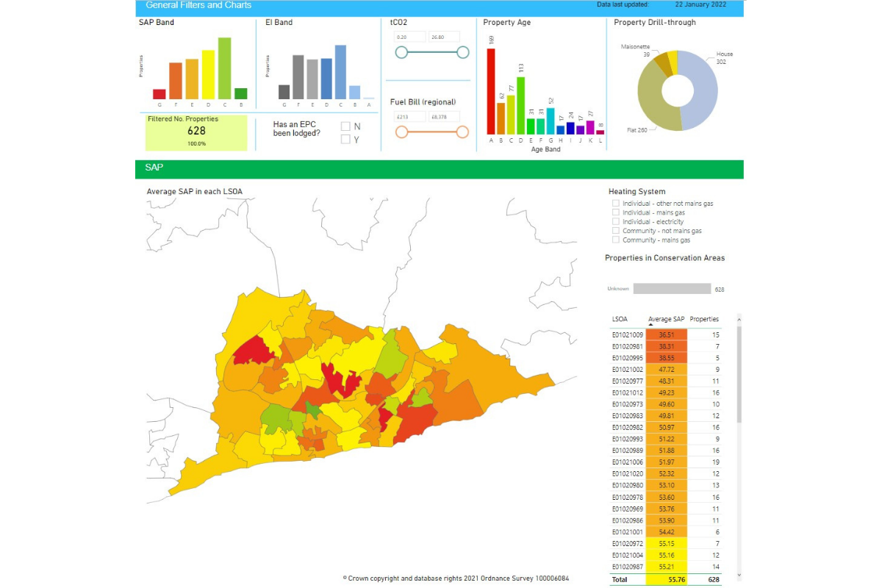Click the tCO2 minimum value input box
This screenshot has width=882, height=588.
(x=409, y=37)
